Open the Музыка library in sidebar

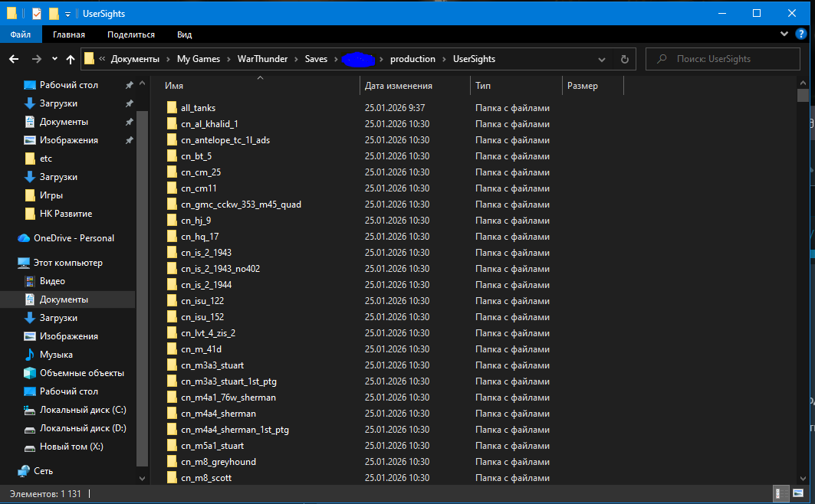(x=56, y=355)
